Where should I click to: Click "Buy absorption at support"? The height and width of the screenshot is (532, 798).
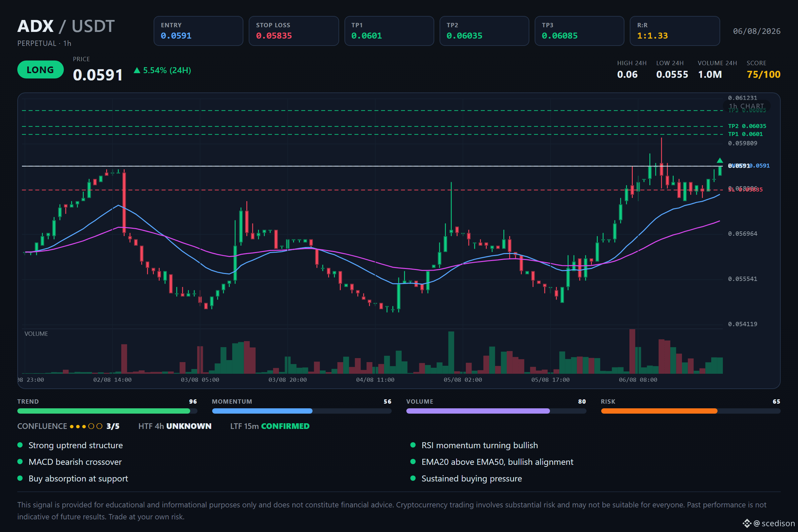pyautogui.click(x=78, y=478)
